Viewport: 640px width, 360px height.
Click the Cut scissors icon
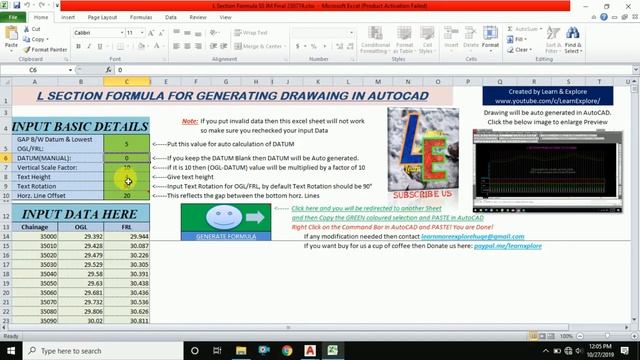[27, 29]
